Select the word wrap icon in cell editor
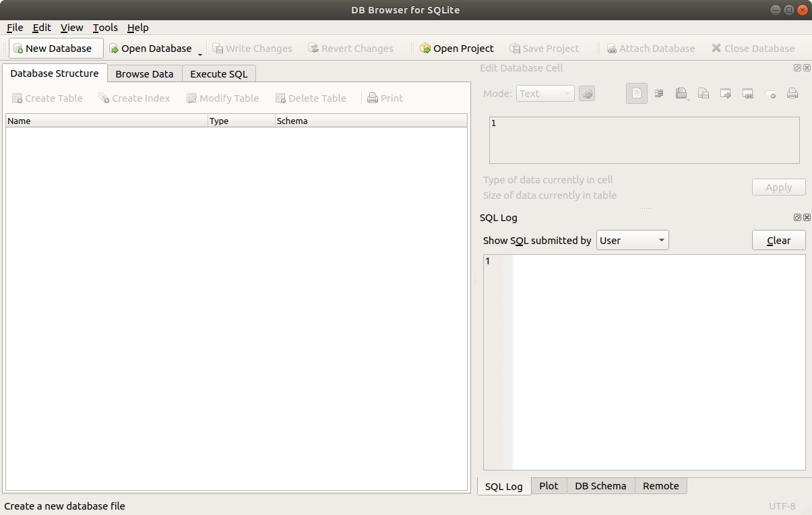The width and height of the screenshot is (812, 515). [659, 93]
